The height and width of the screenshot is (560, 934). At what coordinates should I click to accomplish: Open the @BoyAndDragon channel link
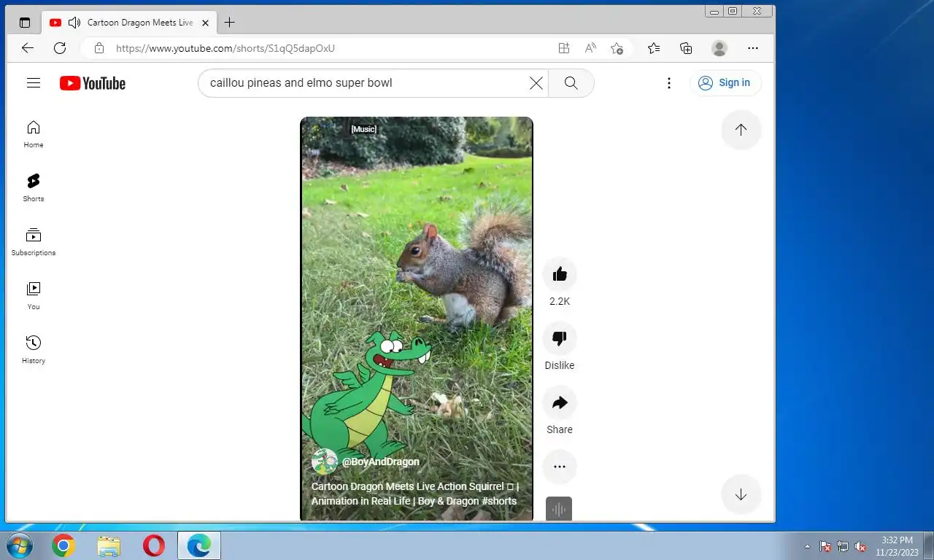tap(380, 462)
